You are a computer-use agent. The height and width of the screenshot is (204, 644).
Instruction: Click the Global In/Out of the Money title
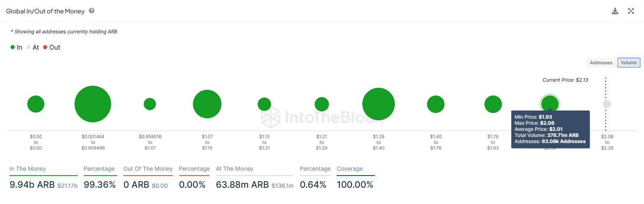point(45,11)
